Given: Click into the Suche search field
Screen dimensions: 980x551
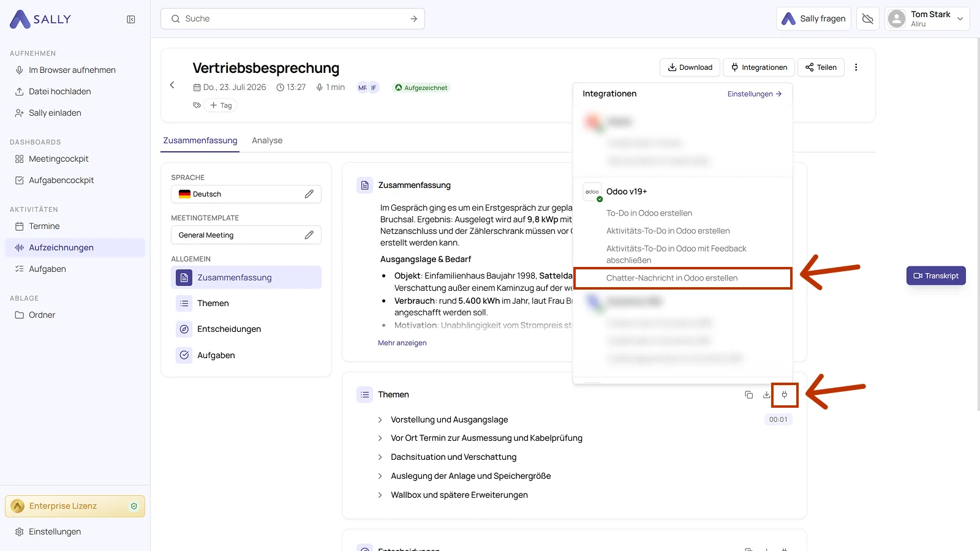Looking at the screenshot, I should (x=293, y=19).
